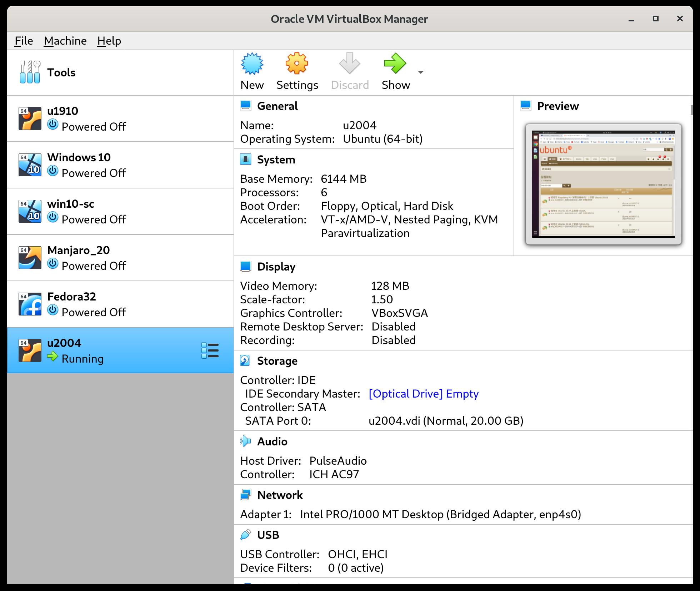Click the Storage section disk icon
This screenshot has height=591, width=700.
(245, 360)
